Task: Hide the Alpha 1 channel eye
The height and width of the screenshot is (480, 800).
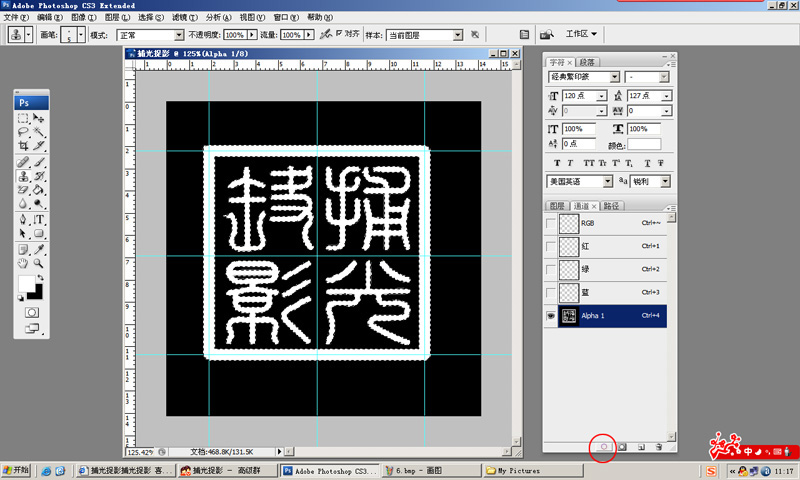Action: 551,316
